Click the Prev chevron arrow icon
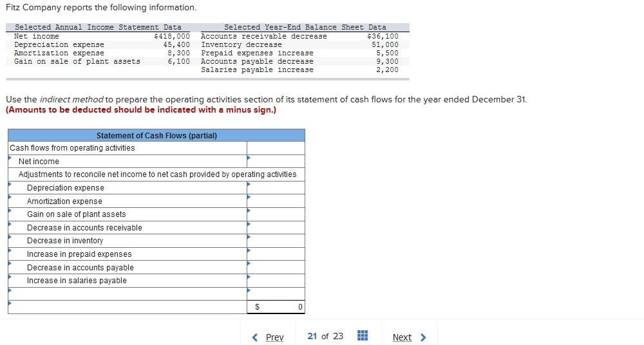644x345 pixels. 254,337
